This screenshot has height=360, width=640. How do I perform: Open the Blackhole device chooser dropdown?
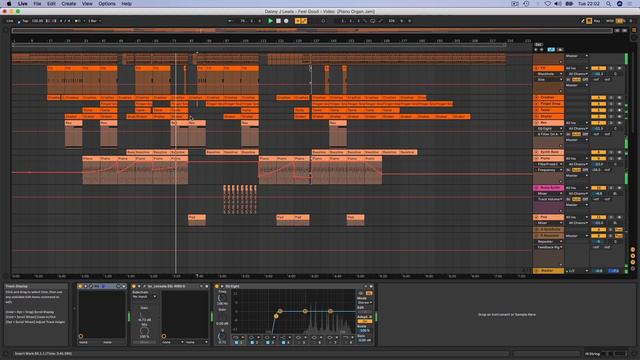549,74
